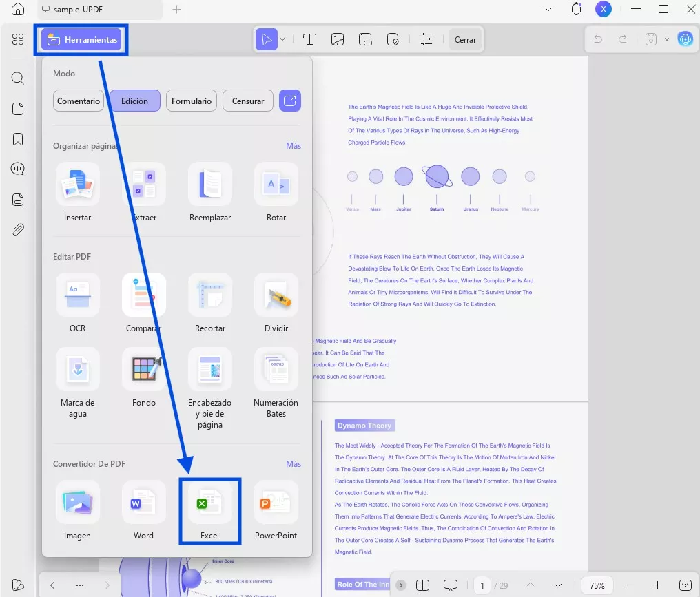The width and height of the screenshot is (700, 597).
Task: Go to previous page up chevron
Action: tap(531, 585)
